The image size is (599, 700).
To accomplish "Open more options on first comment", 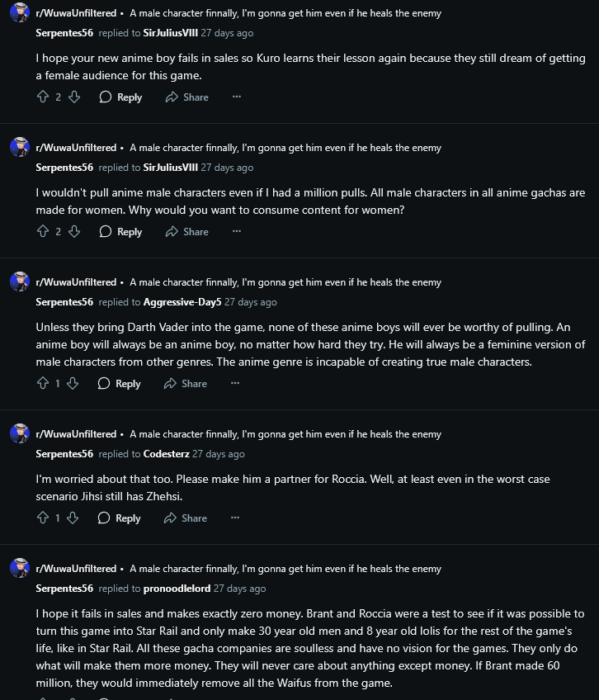I will pyautogui.click(x=237, y=97).
